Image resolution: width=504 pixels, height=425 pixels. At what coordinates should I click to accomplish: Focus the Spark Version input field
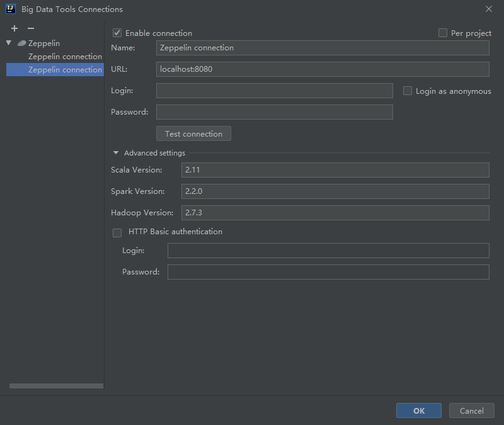coord(335,191)
